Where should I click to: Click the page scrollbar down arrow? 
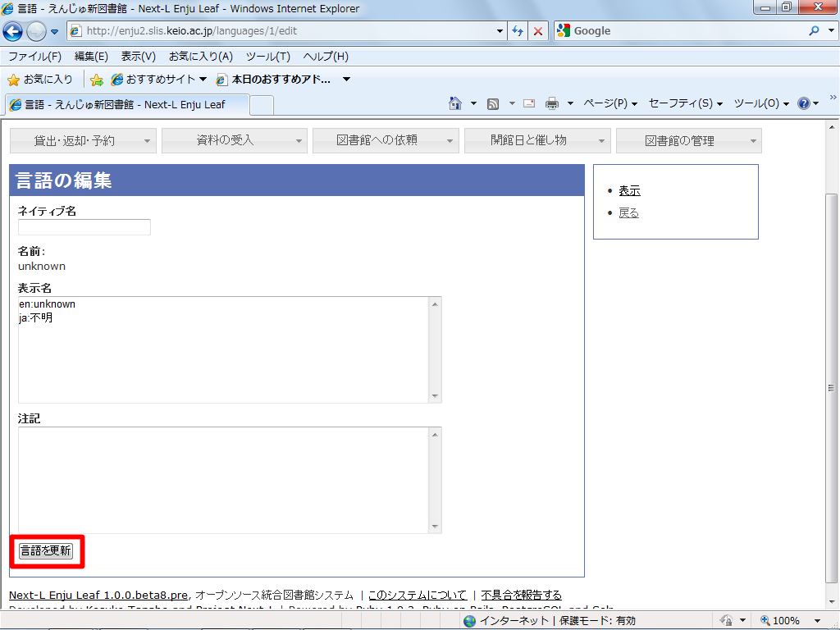(x=832, y=603)
